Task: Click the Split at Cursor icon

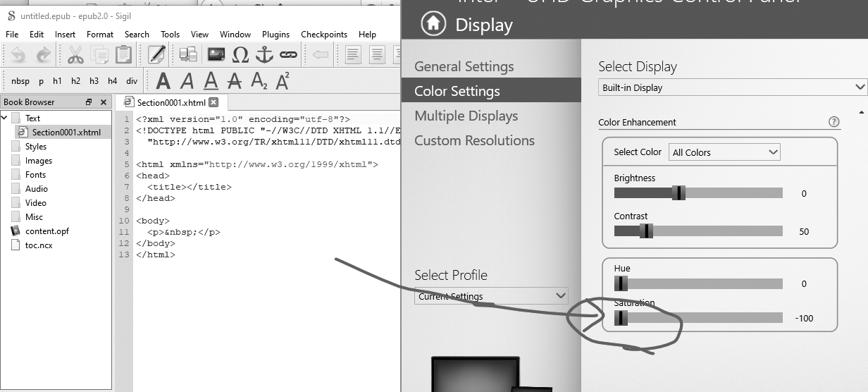Action: click(188, 54)
